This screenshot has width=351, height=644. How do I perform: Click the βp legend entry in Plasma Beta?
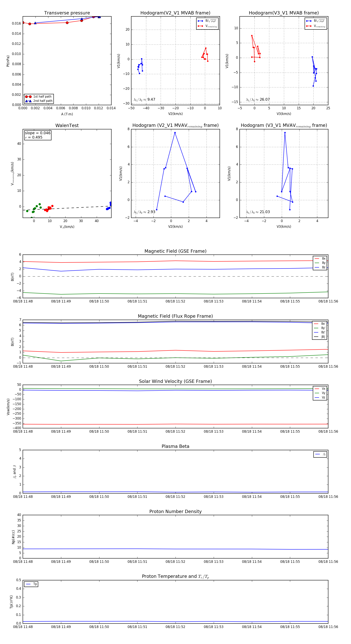pyautogui.click(x=321, y=454)
